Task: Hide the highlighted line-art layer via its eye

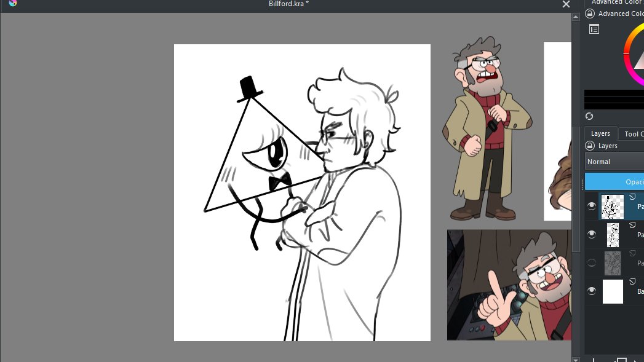Action: 592,206
